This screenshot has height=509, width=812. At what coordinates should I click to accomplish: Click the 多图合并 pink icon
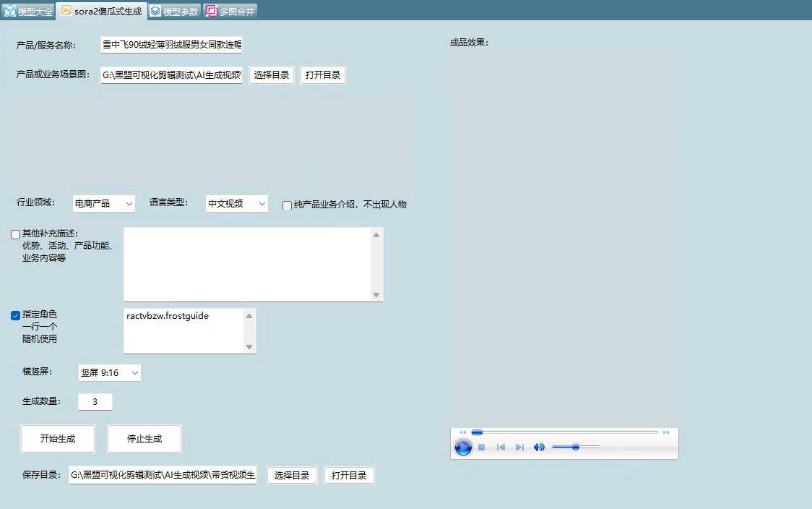pyautogui.click(x=211, y=11)
